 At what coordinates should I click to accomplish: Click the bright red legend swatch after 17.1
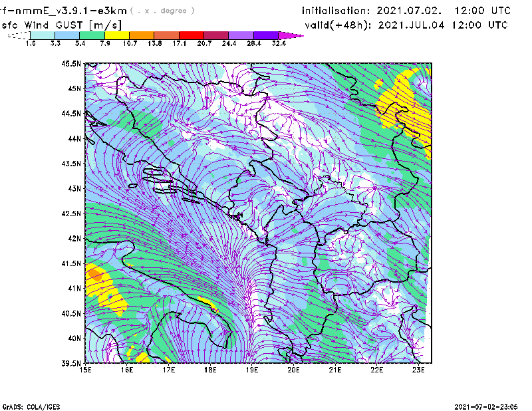(192, 35)
